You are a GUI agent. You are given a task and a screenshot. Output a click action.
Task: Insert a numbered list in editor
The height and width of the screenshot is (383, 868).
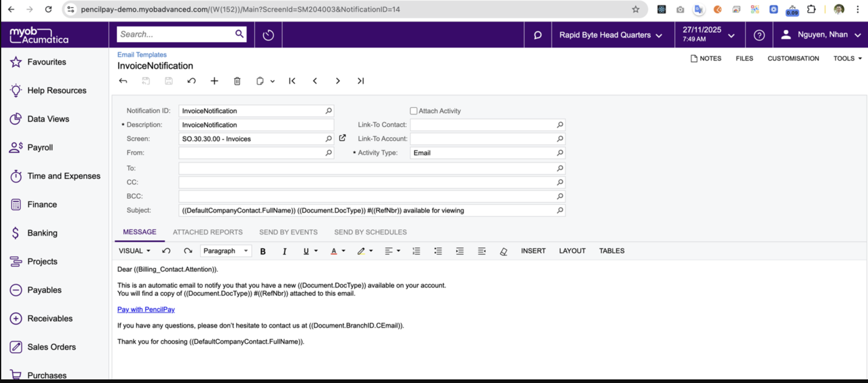(x=416, y=251)
